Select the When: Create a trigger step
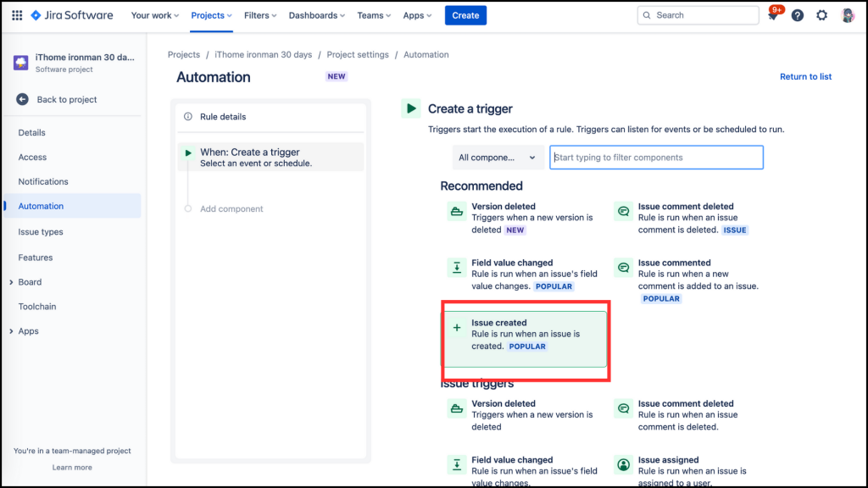 pos(270,157)
